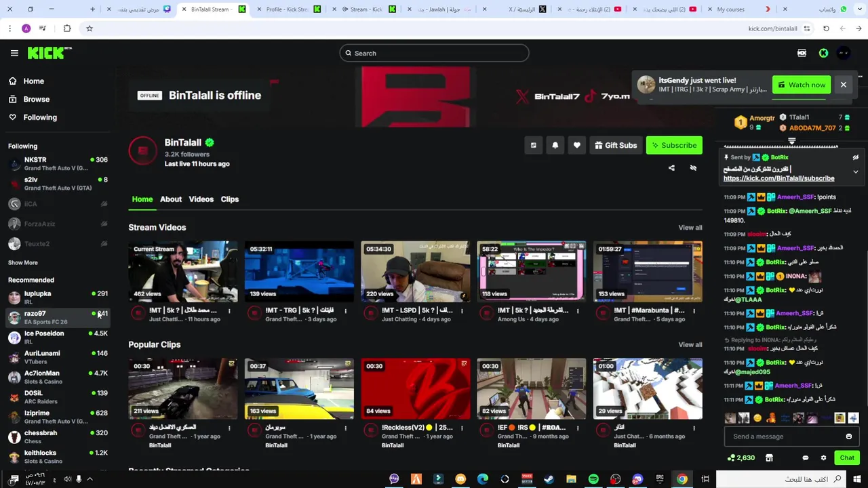The width and height of the screenshot is (868, 488).
Task: Open options menu for 05:34:30 video
Action: coord(462,312)
